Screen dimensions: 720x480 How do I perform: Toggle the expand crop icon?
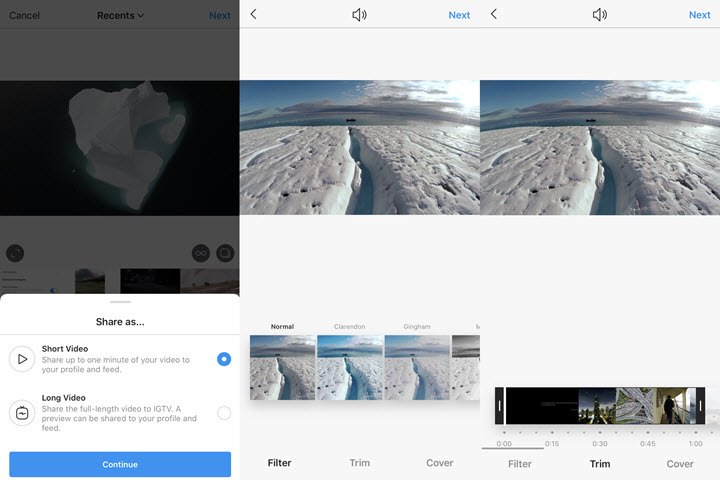[x=15, y=253]
